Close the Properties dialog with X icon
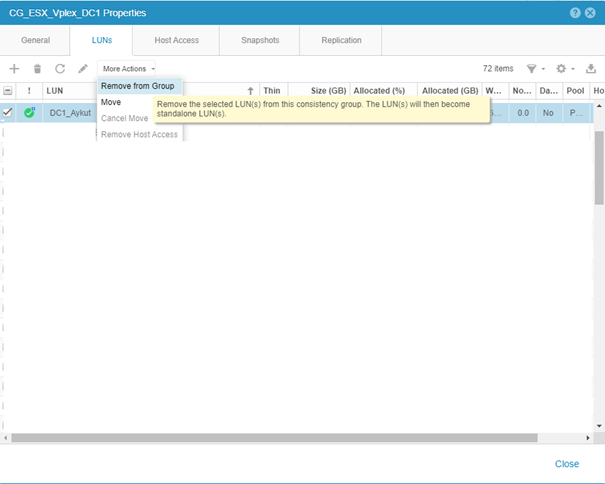This screenshot has width=605, height=484. pos(590,13)
